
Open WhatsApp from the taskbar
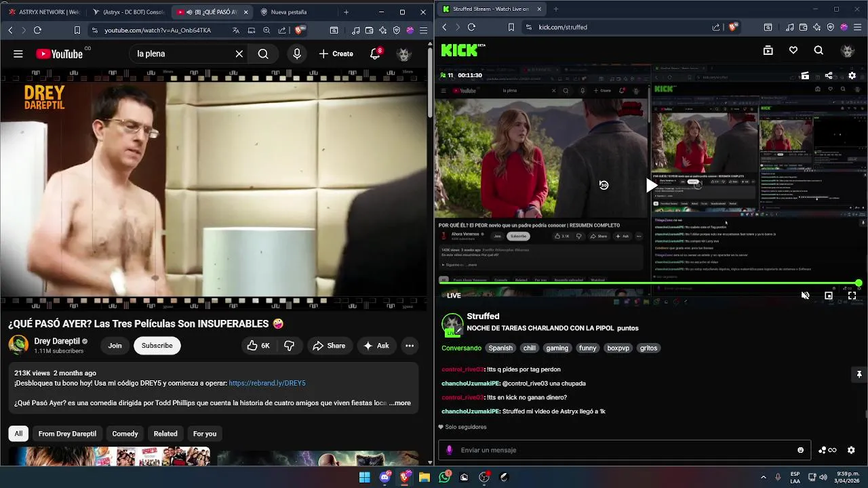[444, 477]
